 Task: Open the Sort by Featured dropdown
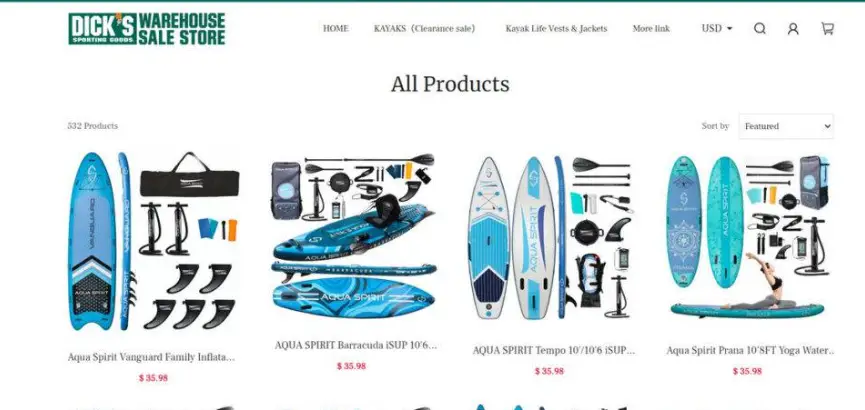[786, 126]
